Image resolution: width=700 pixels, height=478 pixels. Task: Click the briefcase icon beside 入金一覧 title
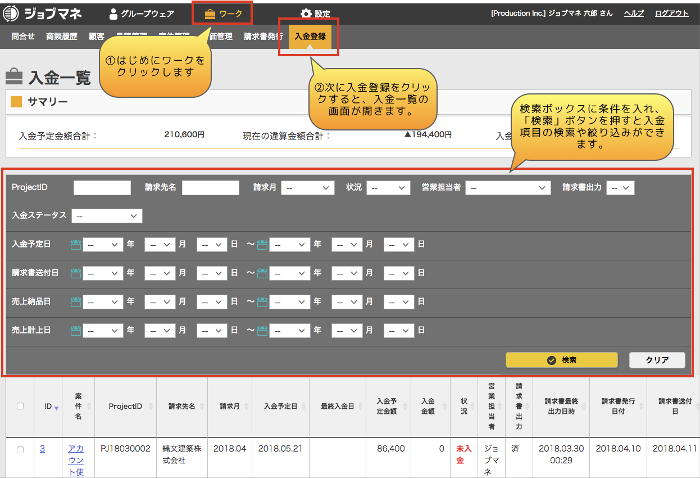[x=14, y=76]
